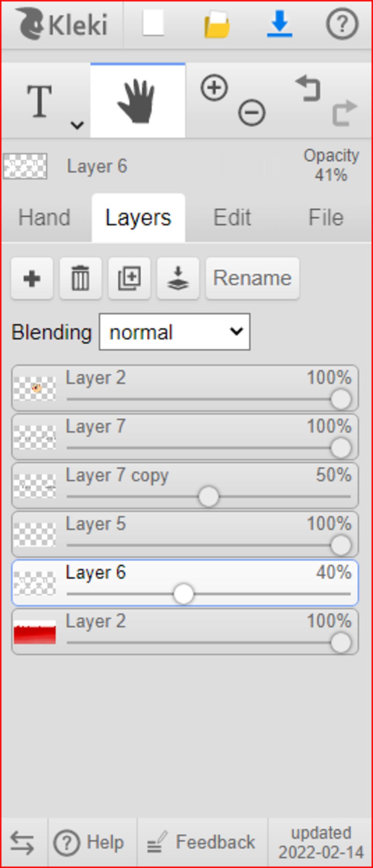Screen dimensions: 373x868
Task: Undo the last action
Action: tap(308, 88)
